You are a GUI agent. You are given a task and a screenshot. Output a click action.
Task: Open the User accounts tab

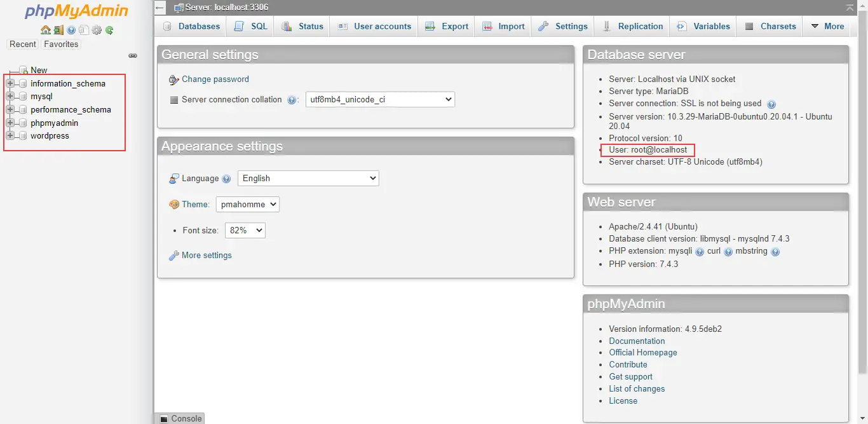tap(374, 26)
